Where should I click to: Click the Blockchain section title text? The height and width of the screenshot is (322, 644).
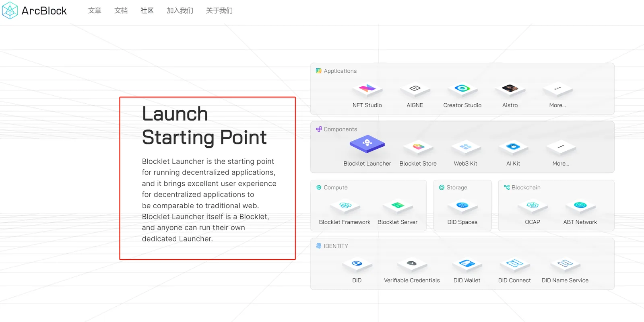click(x=526, y=187)
